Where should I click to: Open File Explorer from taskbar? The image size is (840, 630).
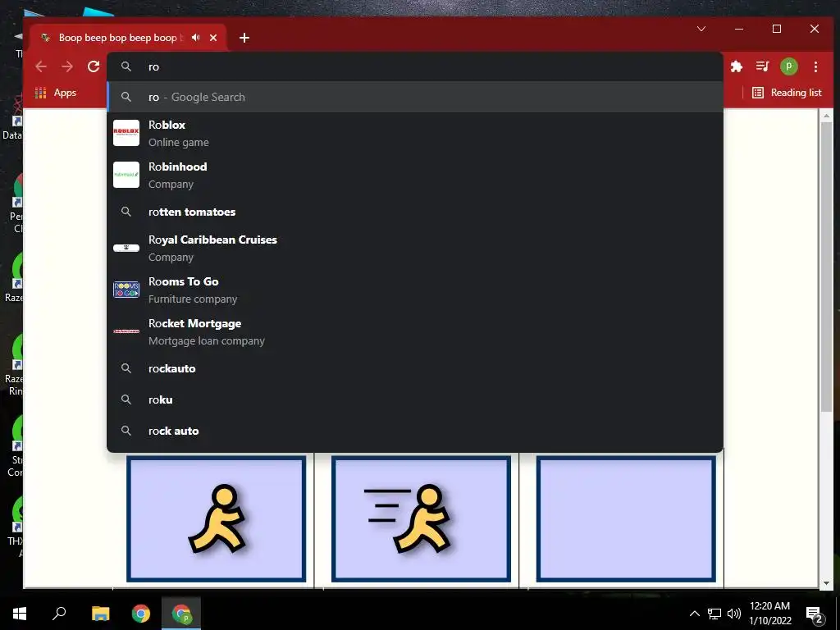coord(100,614)
